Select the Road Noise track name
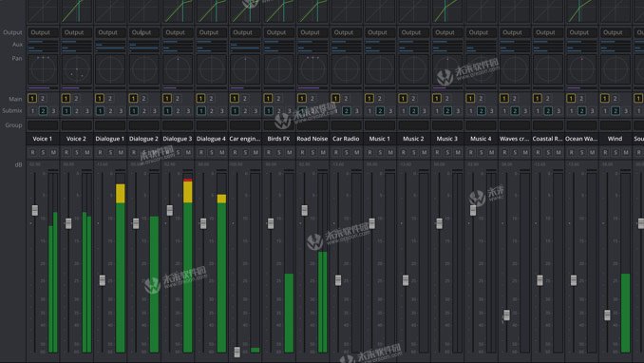 (x=313, y=139)
